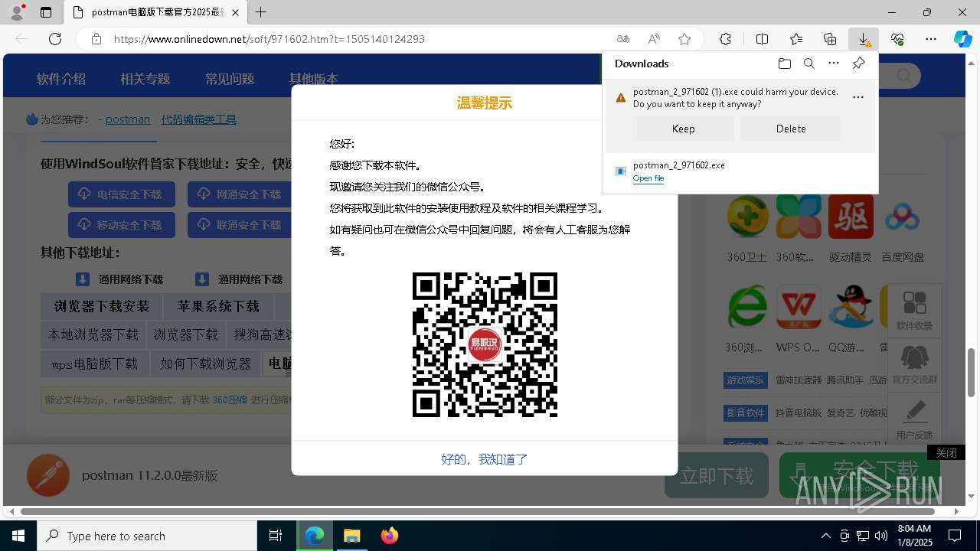Show hidden tray icons chevron
This screenshot has height=551, width=980.
[825, 536]
